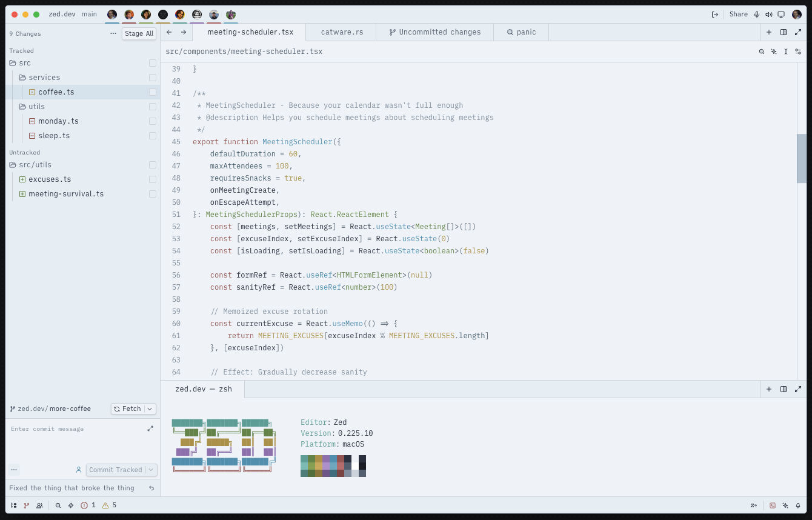Select the zed.dev — zsh terminal tab

tap(203, 389)
